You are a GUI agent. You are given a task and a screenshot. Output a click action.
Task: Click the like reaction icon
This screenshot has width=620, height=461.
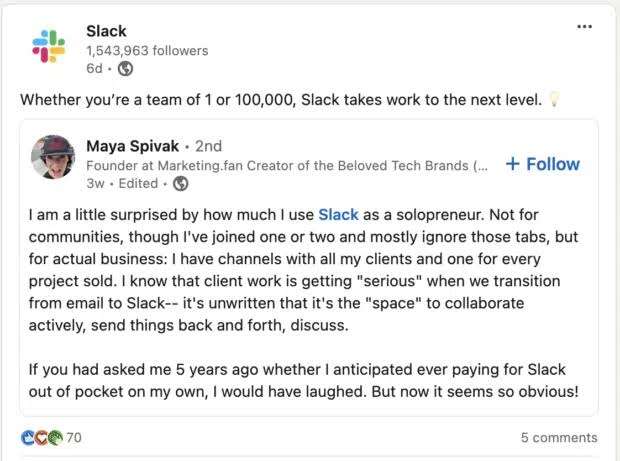coord(28,437)
